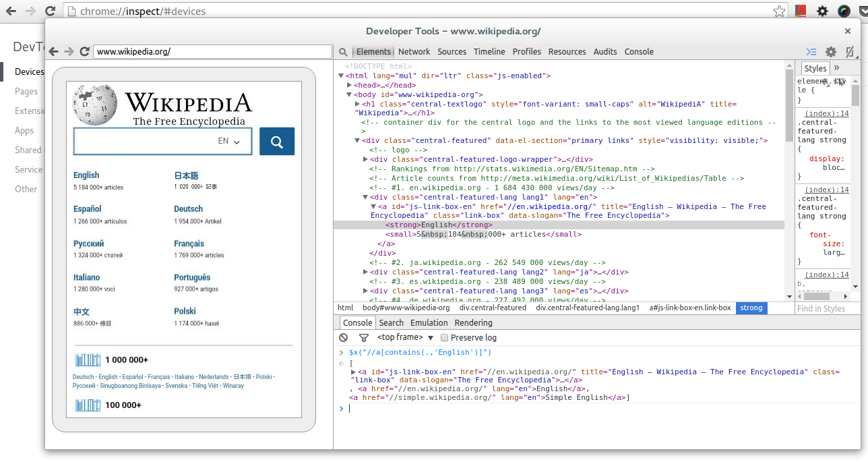Open the Timeline panel

click(x=489, y=52)
